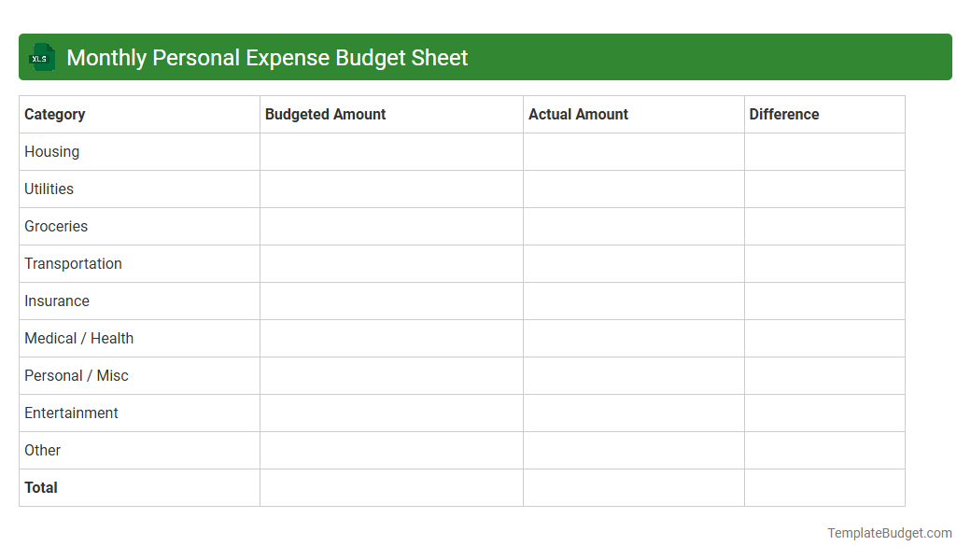Select the Category column header

[x=54, y=114]
